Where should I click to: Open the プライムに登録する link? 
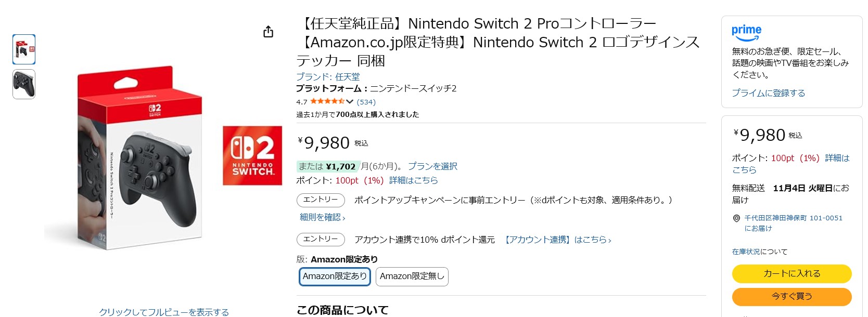768,93
